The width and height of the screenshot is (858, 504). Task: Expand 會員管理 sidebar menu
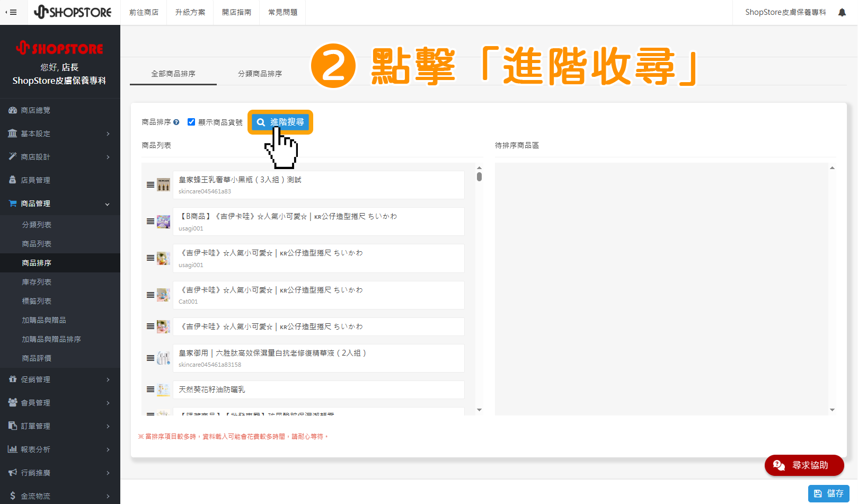tap(108, 403)
